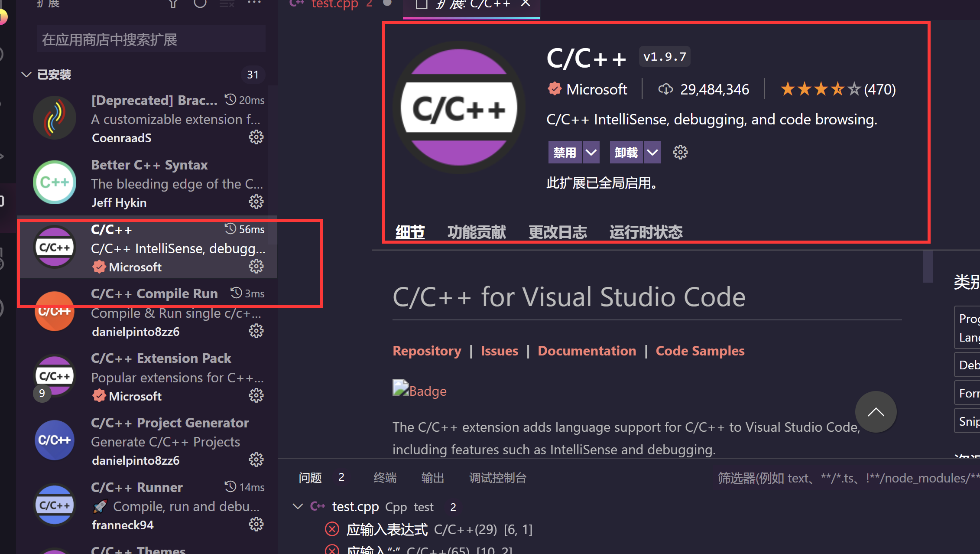The width and height of the screenshot is (980, 554).
Task: Open the disable button dropdown arrow
Action: pyautogui.click(x=591, y=152)
